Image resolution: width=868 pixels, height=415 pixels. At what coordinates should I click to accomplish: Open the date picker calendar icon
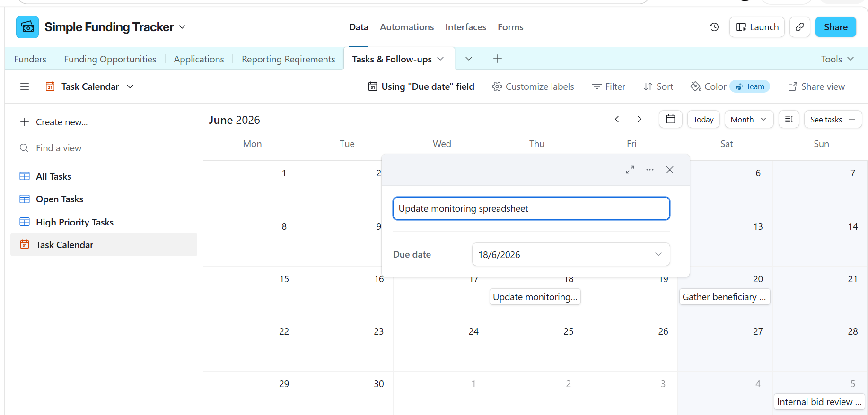pyautogui.click(x=671, y=119)
